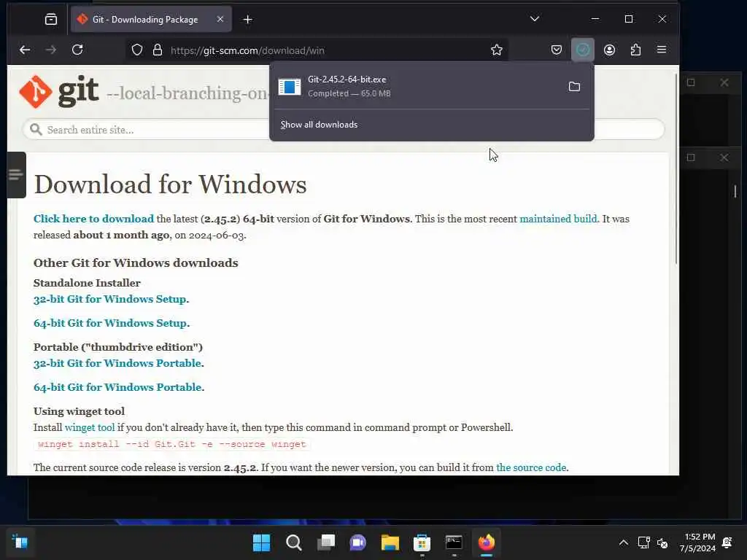Image resolution: width=747 pixels, height=560 pixels.
Task: Download 64-bit Git for Windows Setup
Action: pyautogui.click(x=110, y=323)
